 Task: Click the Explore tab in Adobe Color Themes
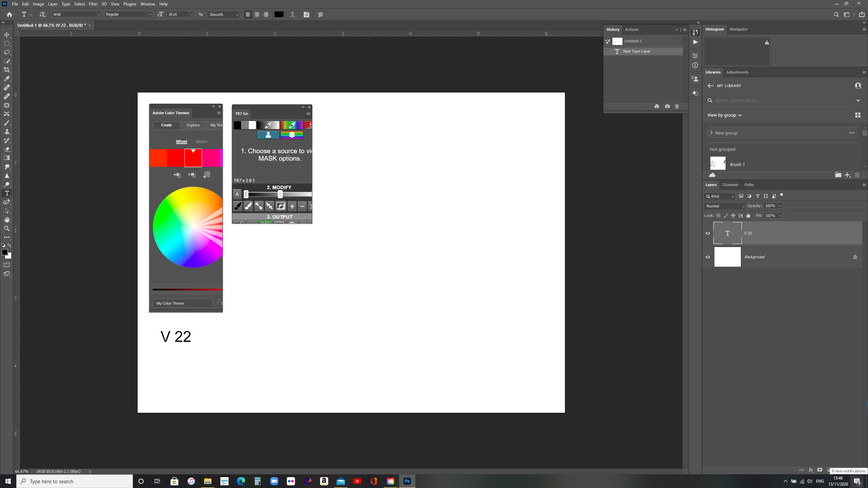click(x=193, y=125)
